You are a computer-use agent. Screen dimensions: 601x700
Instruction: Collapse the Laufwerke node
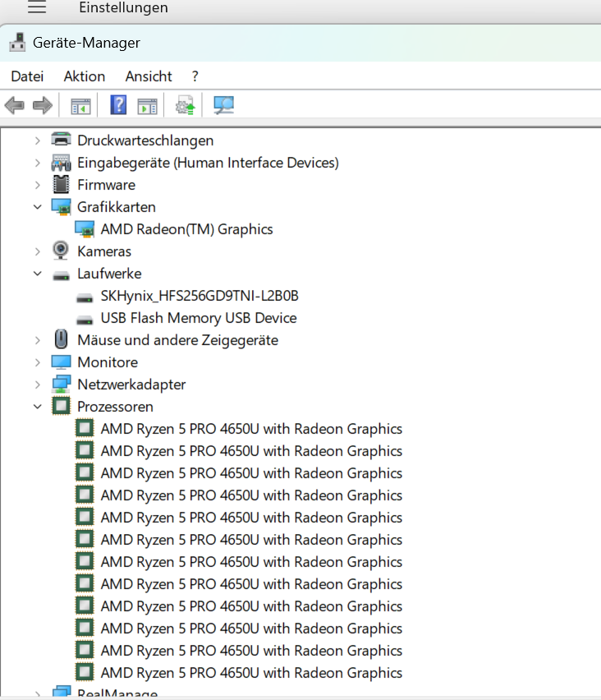tap(38, 274)
